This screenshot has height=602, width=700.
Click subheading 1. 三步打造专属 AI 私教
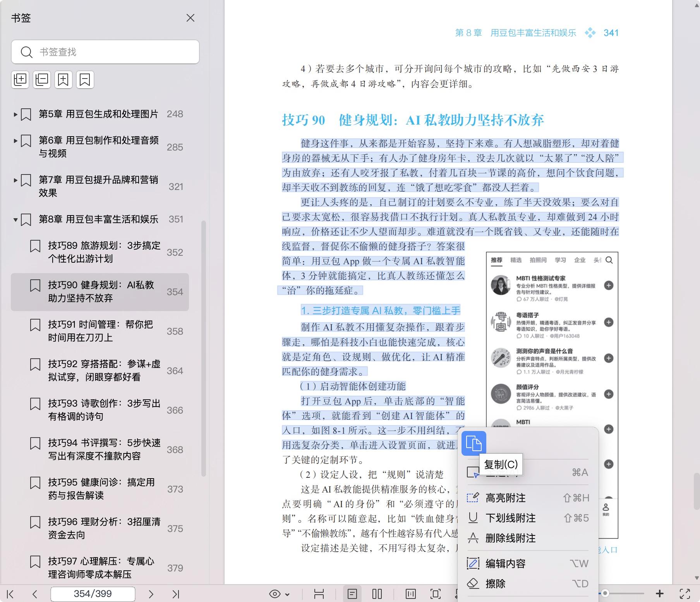point(381,311)
